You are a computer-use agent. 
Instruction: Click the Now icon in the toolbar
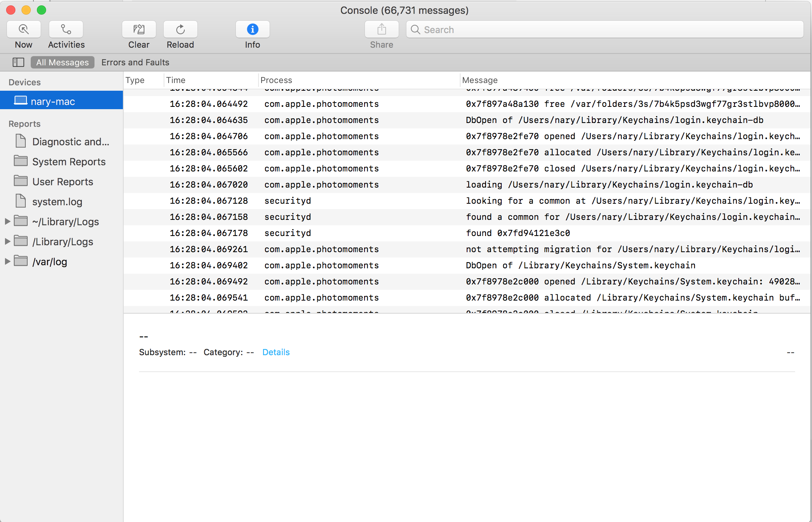(23, 29)
